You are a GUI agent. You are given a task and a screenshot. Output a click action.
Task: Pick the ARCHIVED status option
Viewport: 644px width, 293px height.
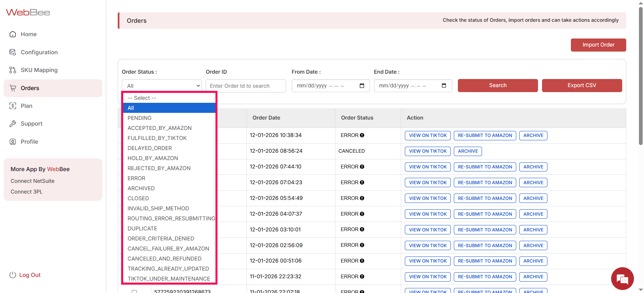pyautogui.click(x=141, y=188)
